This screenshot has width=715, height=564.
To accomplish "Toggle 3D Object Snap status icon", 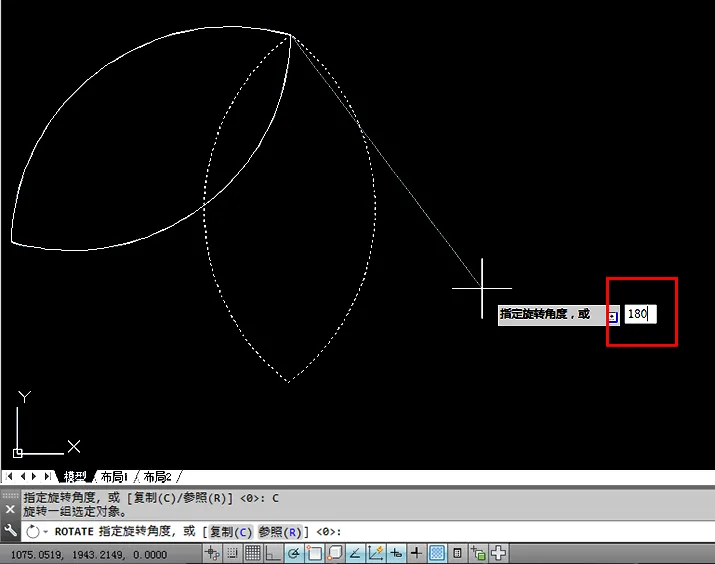I will 335,554.
